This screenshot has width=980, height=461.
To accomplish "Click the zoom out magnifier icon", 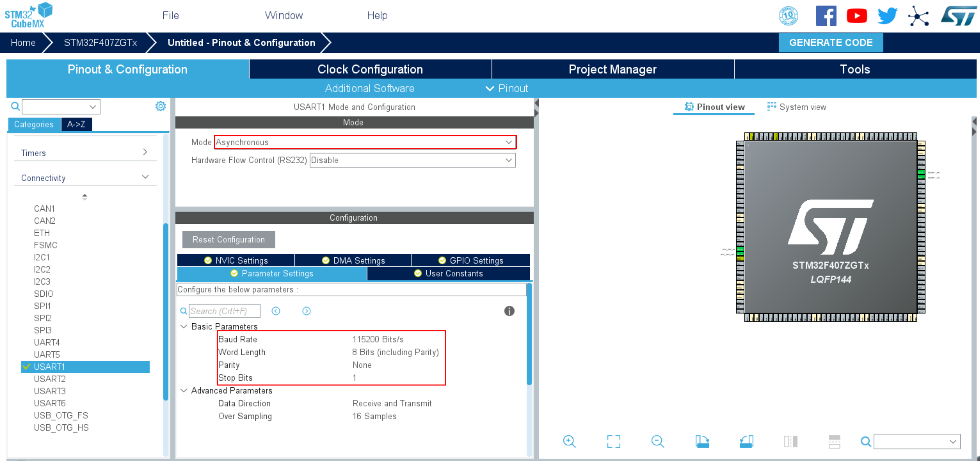I will [657, 441].
